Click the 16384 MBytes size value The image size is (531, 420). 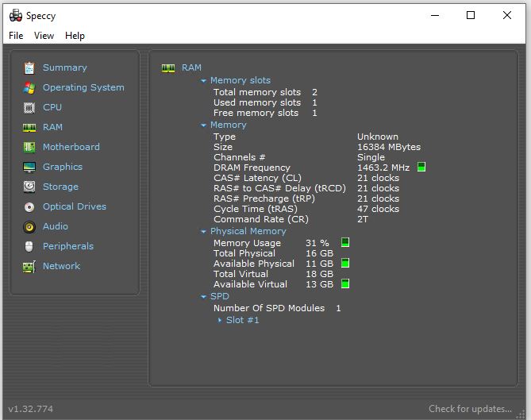point(389,147)
